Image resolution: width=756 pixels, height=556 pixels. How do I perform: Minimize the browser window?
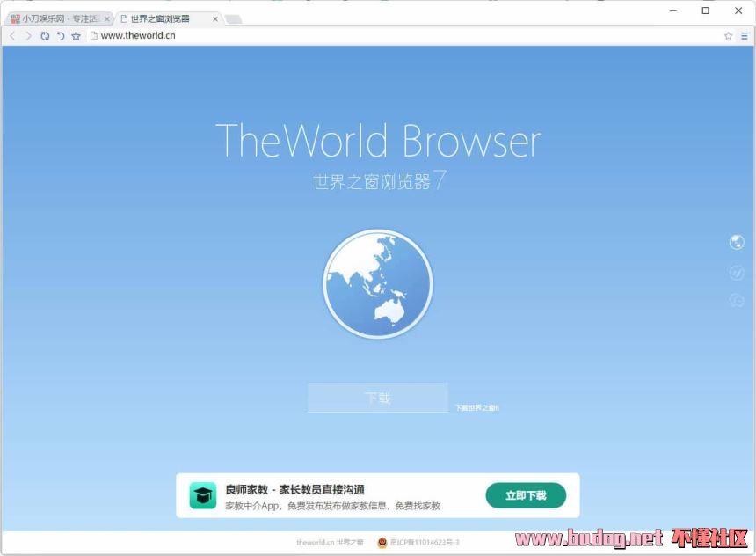click(673, 11)
